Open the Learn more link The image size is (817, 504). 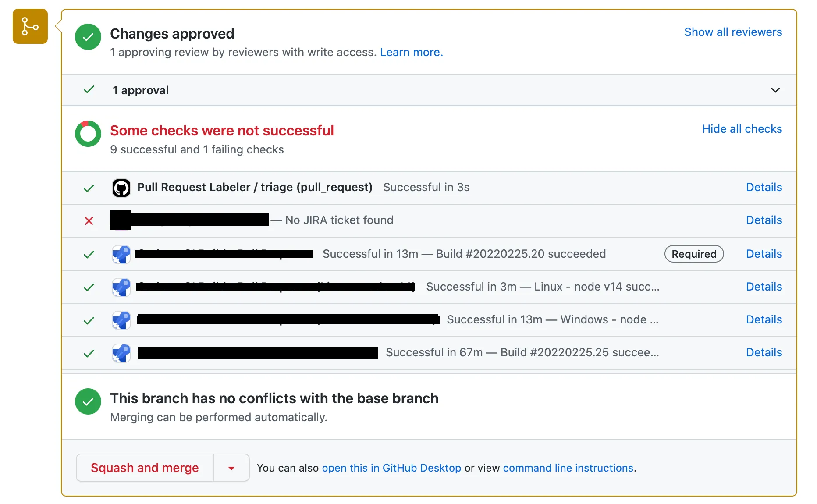(412, 52)
